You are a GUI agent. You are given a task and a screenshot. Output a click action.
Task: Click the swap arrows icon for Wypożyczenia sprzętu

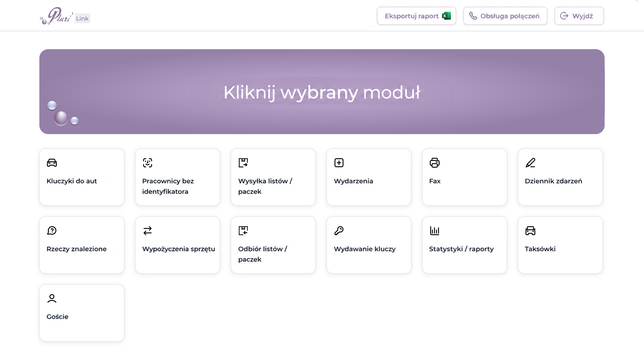tap(147, 231)
